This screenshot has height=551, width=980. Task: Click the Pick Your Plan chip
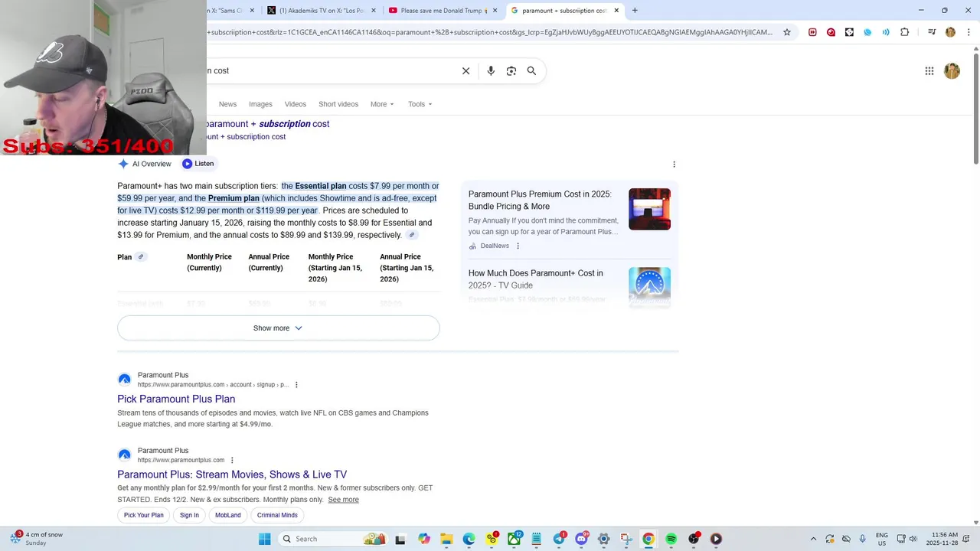pyautogui.click(x=144, y=515)
